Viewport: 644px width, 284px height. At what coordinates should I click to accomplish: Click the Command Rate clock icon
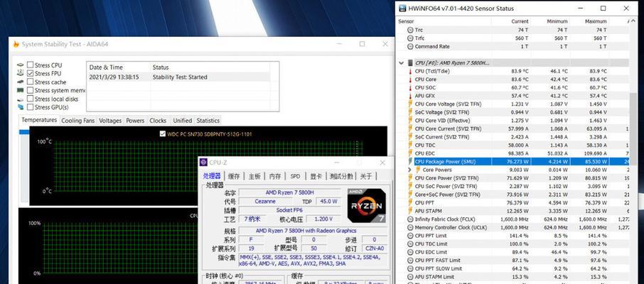410,46
